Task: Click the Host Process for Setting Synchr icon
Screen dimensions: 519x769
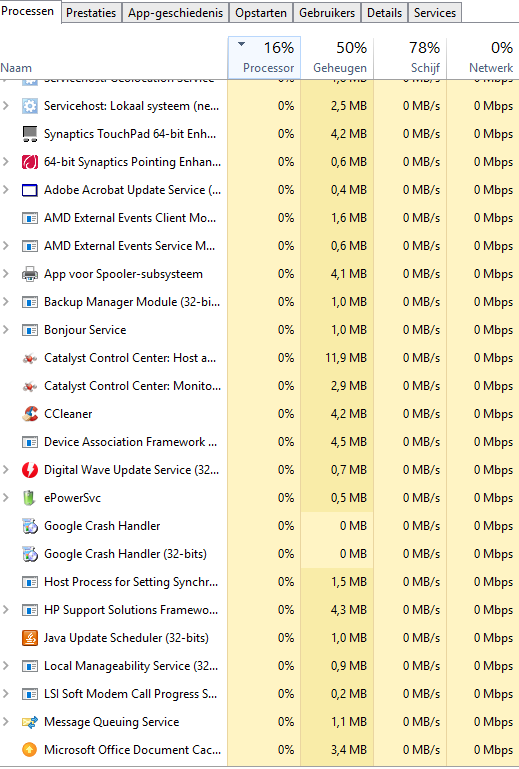Action: coord(30,582)
